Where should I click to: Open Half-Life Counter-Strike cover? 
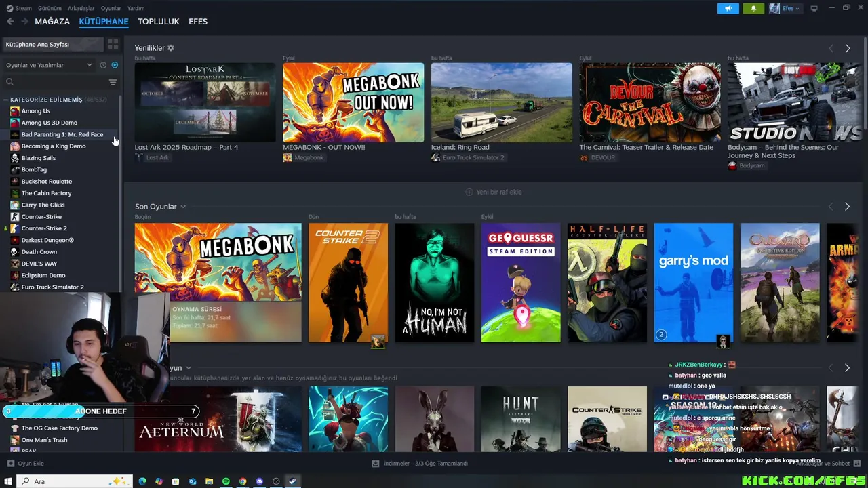pos(607,283)
